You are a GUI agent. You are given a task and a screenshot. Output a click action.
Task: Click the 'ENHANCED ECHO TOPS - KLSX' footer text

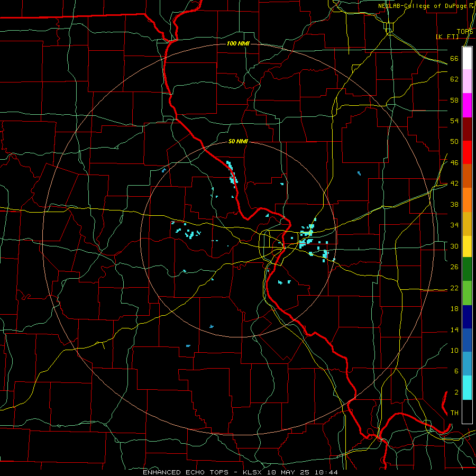(204, 472)
